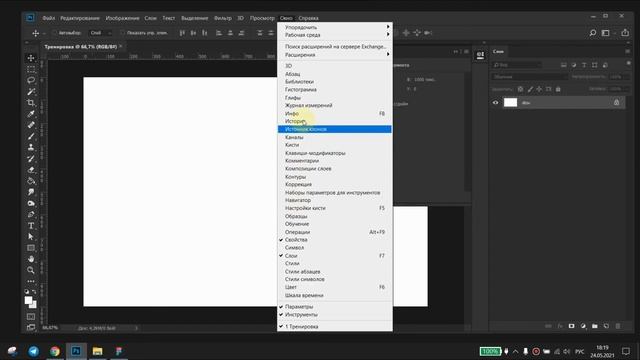This screenshot has height=360, width=640.
Task: Open the workspace switcher icon
Action: pos(606,33)
